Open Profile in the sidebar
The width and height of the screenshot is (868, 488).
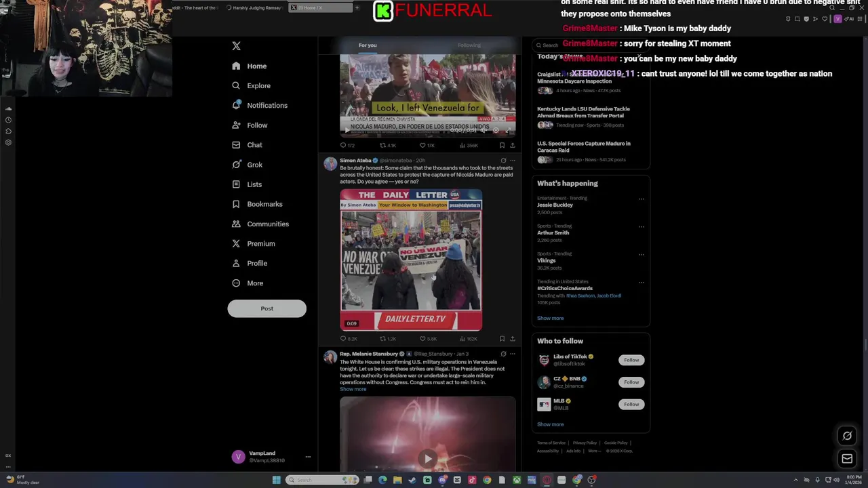(x=249, y=263)
